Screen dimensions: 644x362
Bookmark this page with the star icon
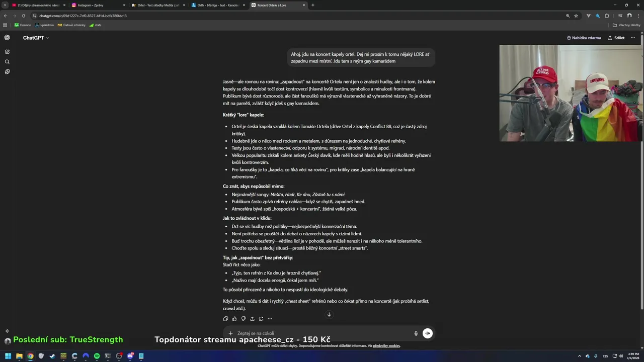576,16
